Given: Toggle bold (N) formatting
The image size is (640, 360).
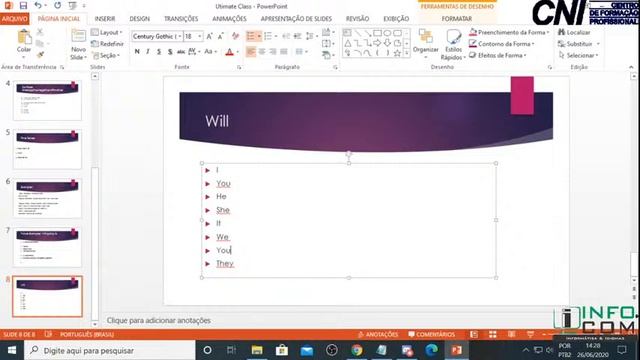Looking at the screenshot, I should click(137, 52).
